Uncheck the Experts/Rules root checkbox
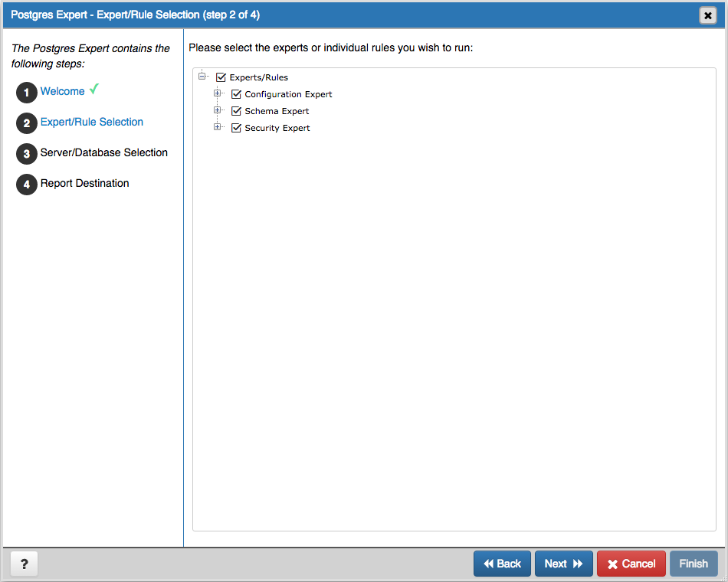728x582 pixels. [x=221, y=77]
